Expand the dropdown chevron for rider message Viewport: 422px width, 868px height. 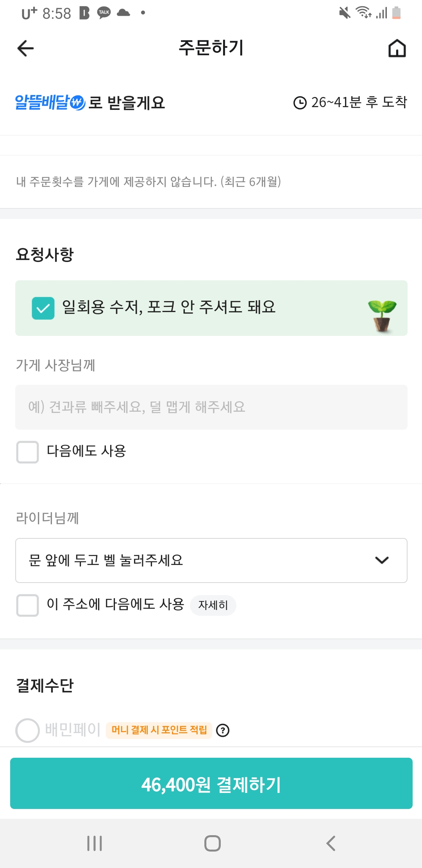pyautogui.click(x=382, y=560)
